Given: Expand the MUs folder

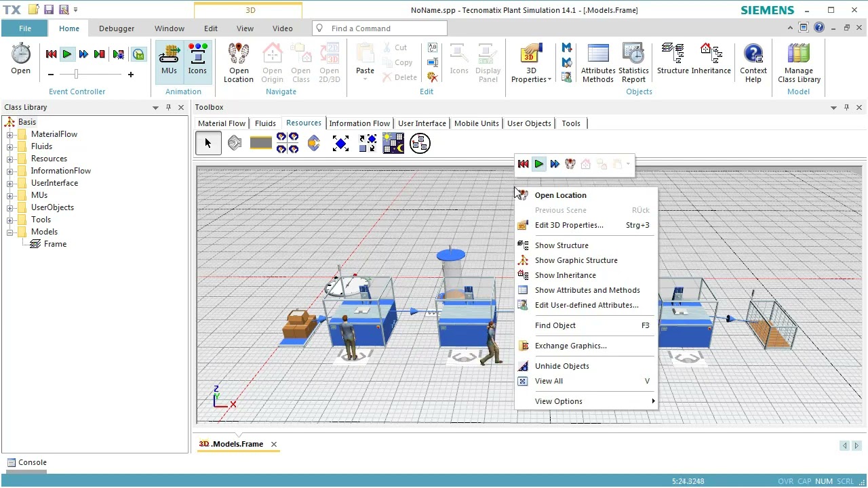Looking at the screenshot, I should pos(10,195).
